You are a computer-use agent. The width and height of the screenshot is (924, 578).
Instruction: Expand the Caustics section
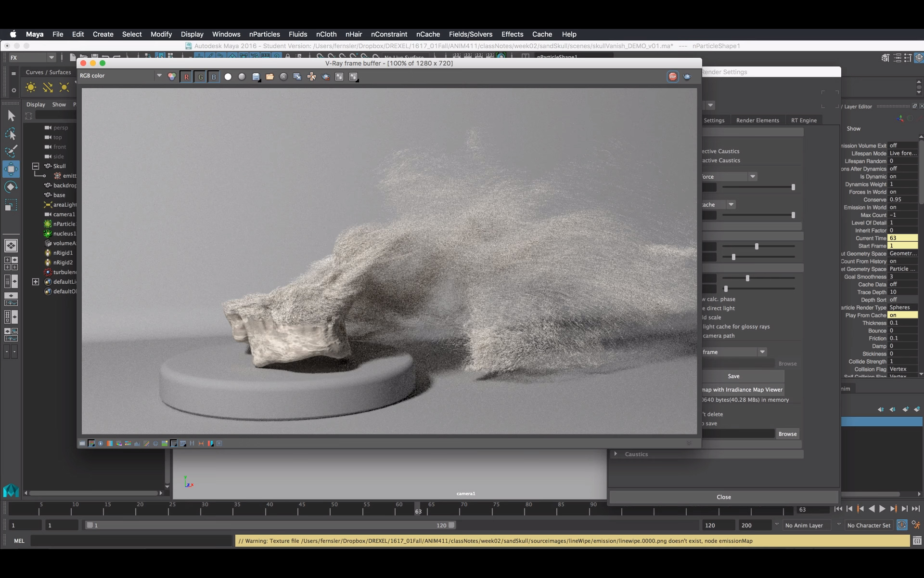click(616, 454)
